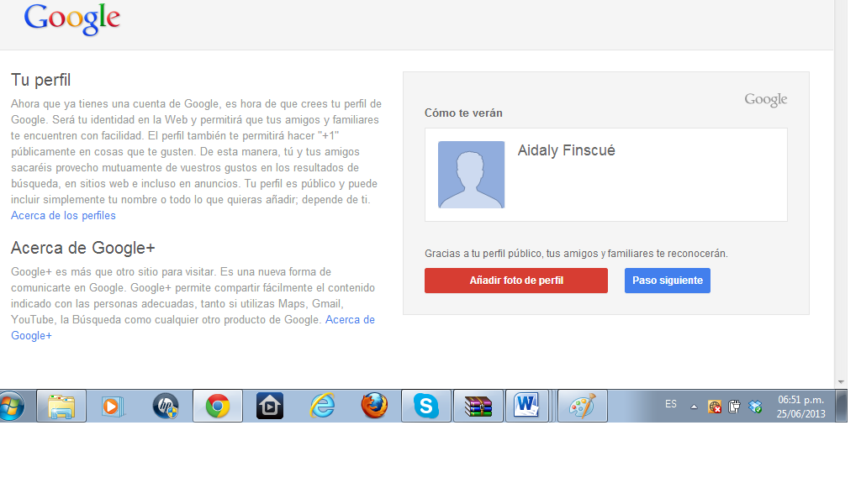Switch keyboard language via the ES indicator
This screenshot has height=504, width=861.
tap(671, 404)
